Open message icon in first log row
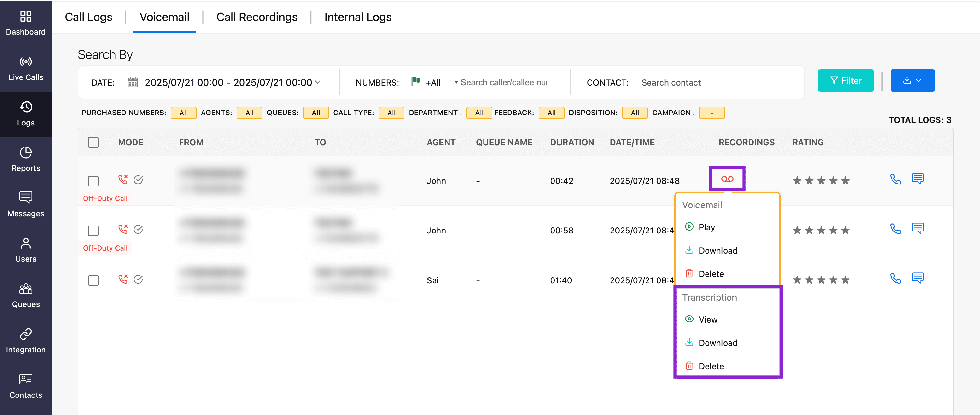Image resolution: width=980 pixels, height=415 pixels. 917,179
